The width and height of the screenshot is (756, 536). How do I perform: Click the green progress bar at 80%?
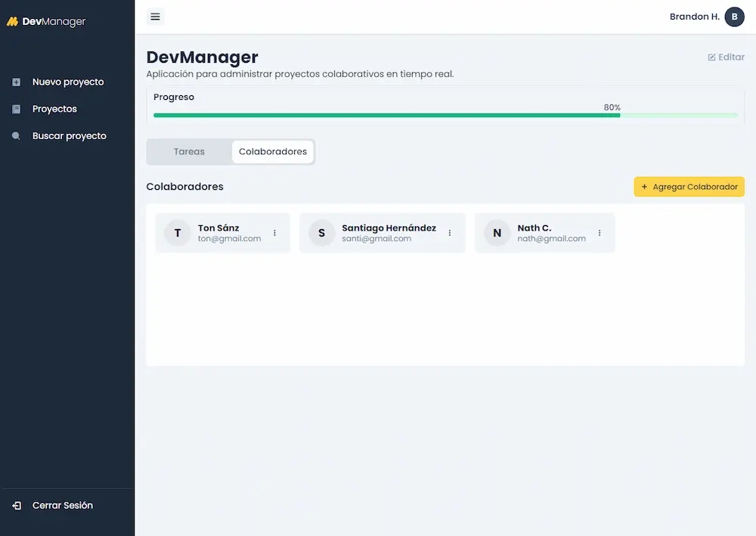386,116
